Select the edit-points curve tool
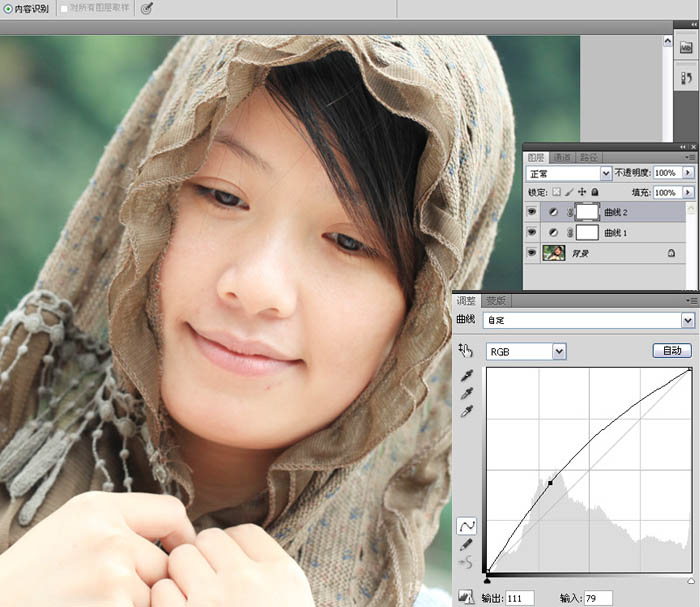The width and height of the screenshot is (700, 607). (467, 526)
